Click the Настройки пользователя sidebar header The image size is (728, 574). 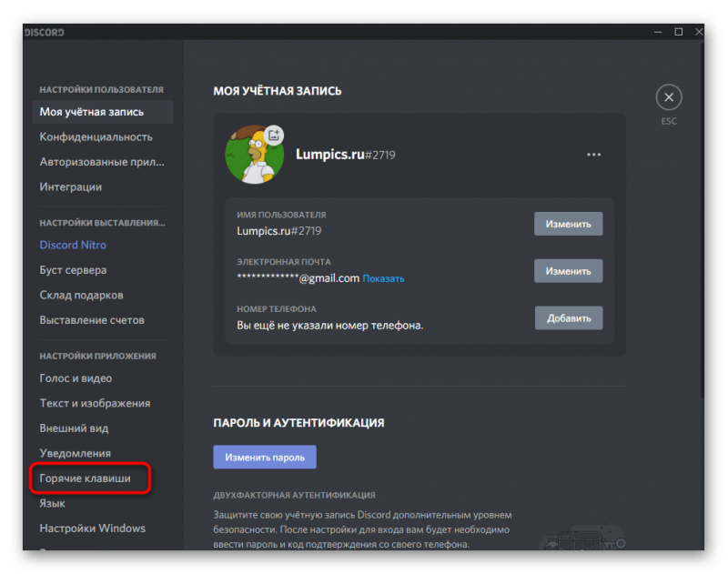coord(101,89)
